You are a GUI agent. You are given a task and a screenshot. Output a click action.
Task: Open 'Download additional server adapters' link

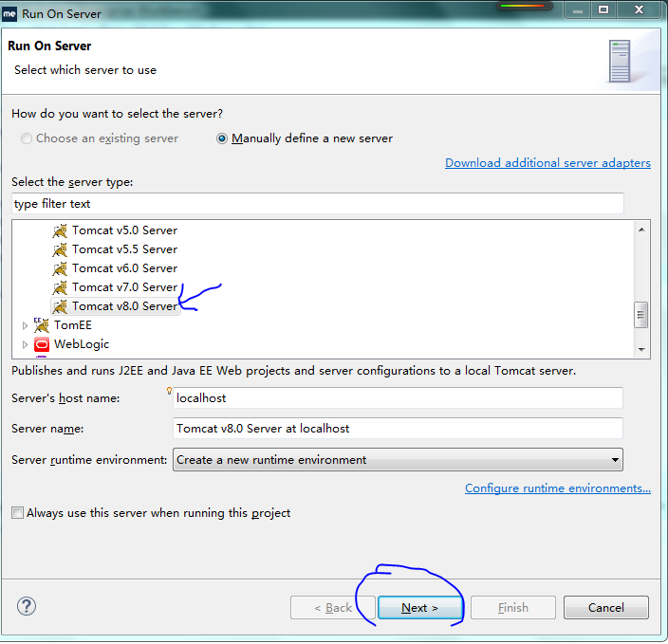pyautogui.click(x=547, y=163)
